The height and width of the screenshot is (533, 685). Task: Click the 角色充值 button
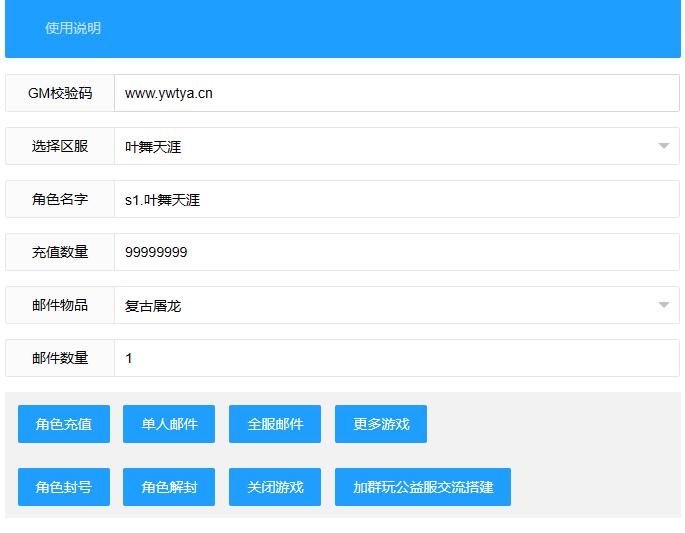click(64, 424)
